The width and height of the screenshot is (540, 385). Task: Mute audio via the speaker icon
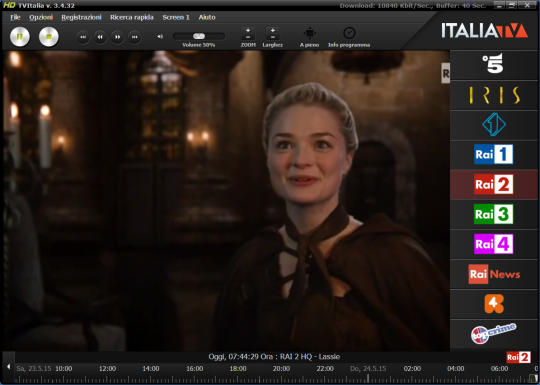tap(160, 36)
